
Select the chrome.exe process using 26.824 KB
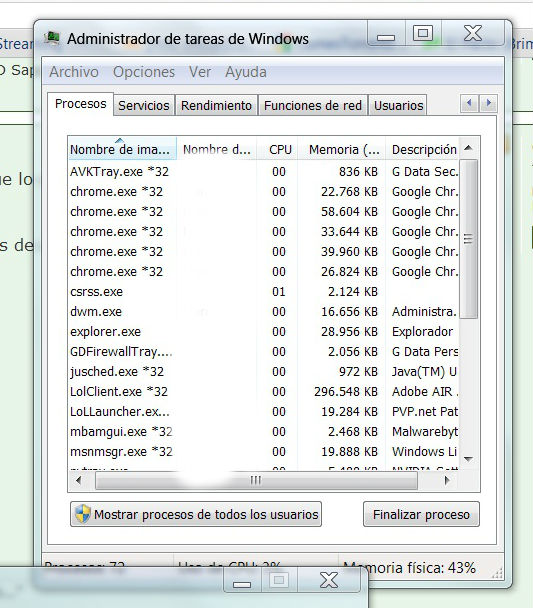(x=263, y=271)
